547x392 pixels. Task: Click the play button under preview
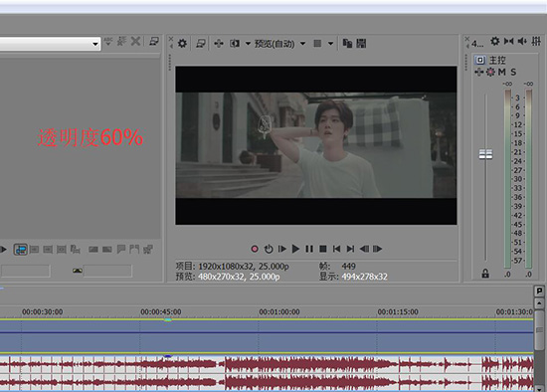pos(295,249)
